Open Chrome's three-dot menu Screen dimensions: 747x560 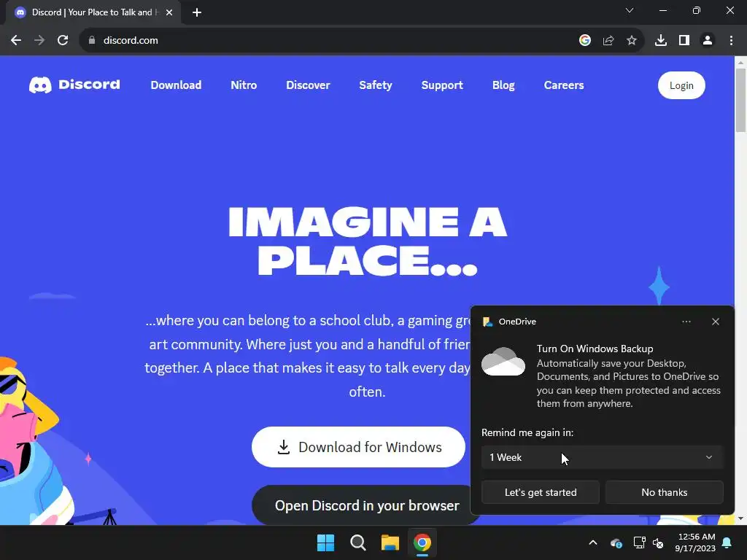[x=731, y=41]
